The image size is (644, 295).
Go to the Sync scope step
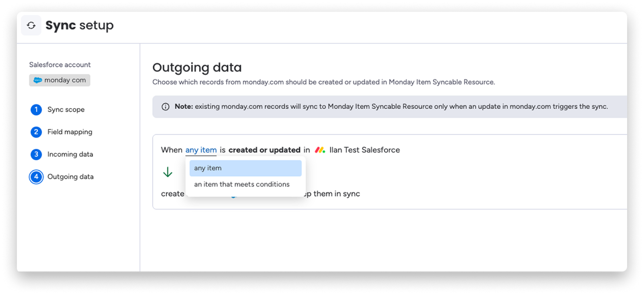point(66,110)
